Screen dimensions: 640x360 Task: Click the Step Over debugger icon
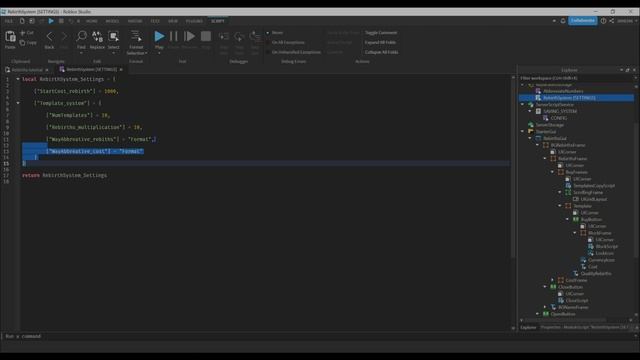tap(239, 37)
